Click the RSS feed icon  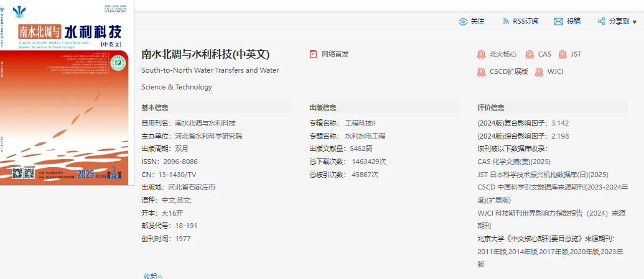[506, 22]
